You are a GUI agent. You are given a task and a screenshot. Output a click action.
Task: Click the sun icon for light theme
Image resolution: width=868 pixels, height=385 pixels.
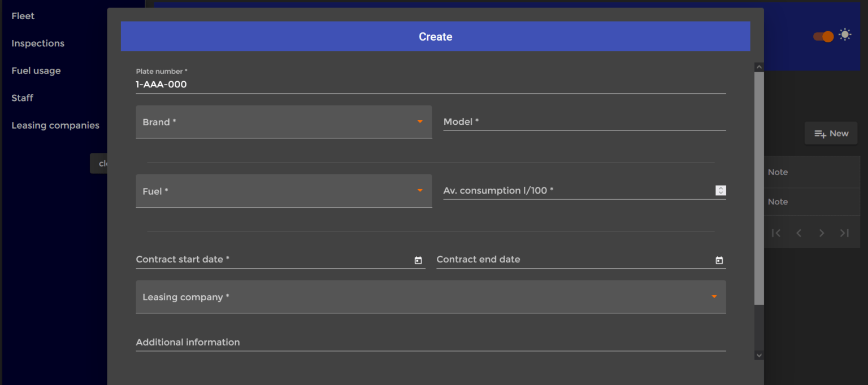click(x=845, y=34)
